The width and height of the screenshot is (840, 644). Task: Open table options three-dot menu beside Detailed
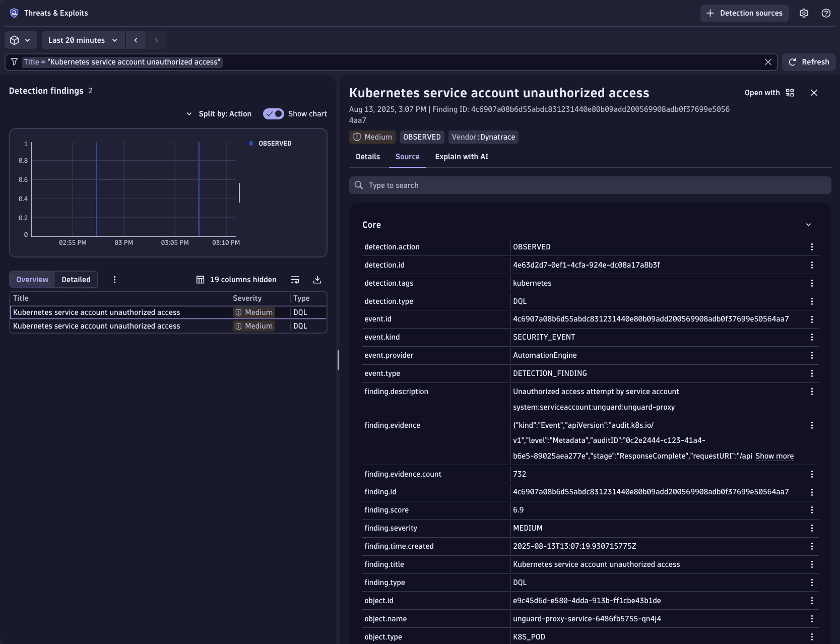(114, 280)
